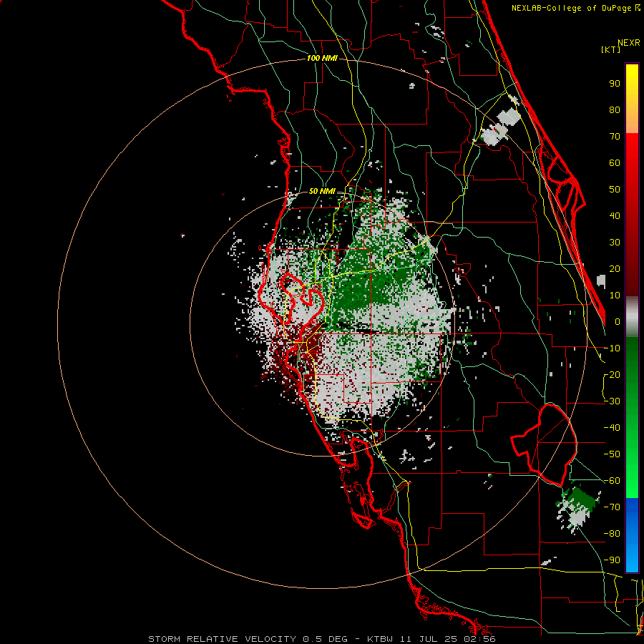Image resolution: width=644 pixels, height=644 pixels.
Task: Click the [KT] units label
Action: [x=610, y=49]
